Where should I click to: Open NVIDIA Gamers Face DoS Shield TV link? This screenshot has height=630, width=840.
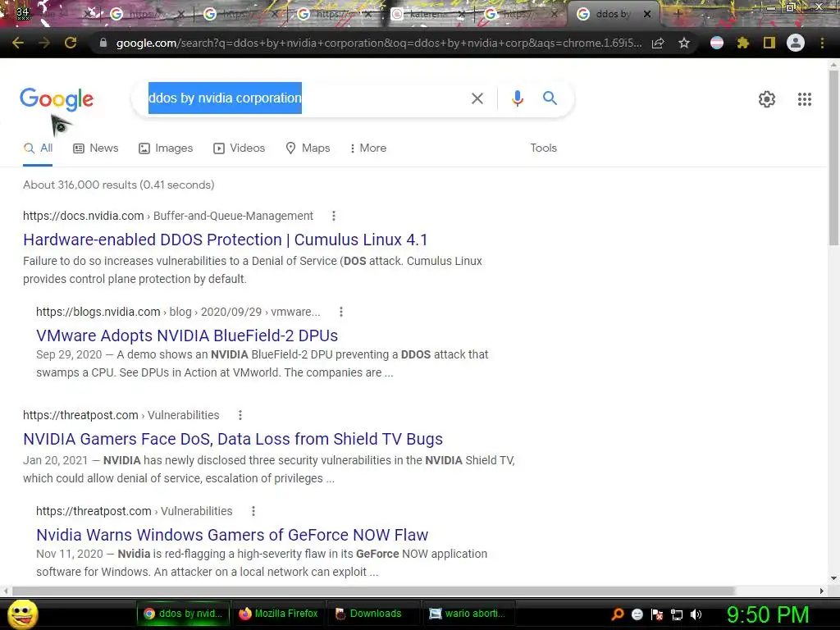point(233,439)
